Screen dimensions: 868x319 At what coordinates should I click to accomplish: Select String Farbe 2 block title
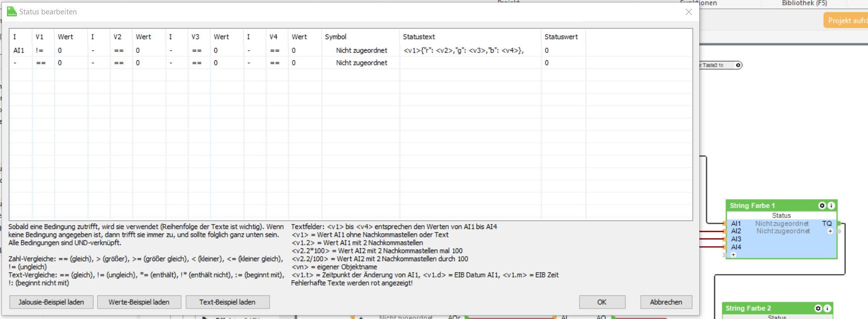click(748, 308)
